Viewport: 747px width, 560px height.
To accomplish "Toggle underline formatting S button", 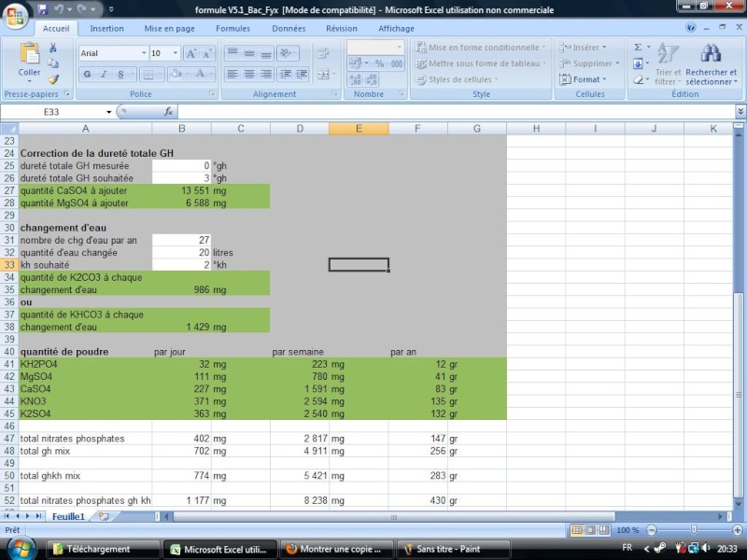I will point(120,74).
